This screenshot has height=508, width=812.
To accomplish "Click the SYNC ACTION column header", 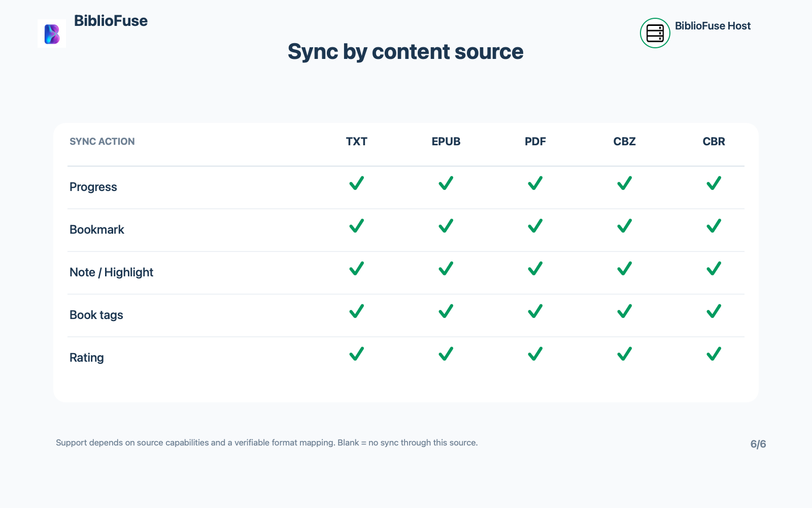I will (102, 142).
